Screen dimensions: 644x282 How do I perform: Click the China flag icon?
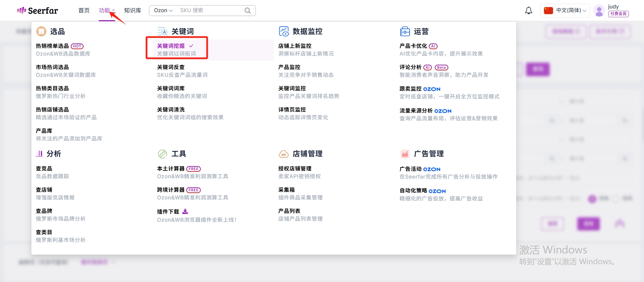click(x=548, y=10)
